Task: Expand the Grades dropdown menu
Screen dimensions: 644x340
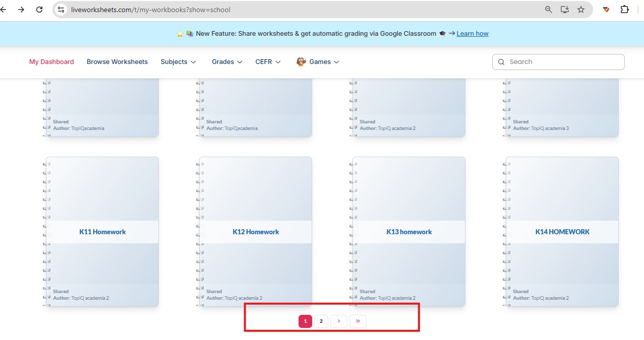Action: coord(227,61)
